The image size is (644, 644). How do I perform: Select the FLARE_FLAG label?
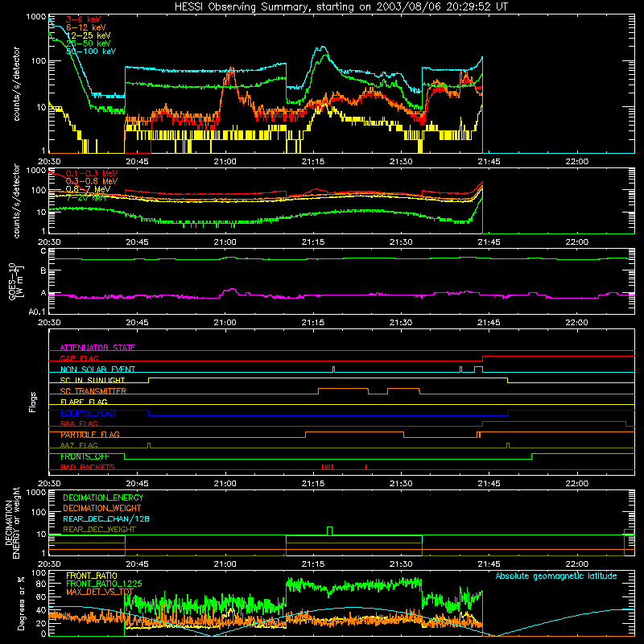tap(84, 402)
